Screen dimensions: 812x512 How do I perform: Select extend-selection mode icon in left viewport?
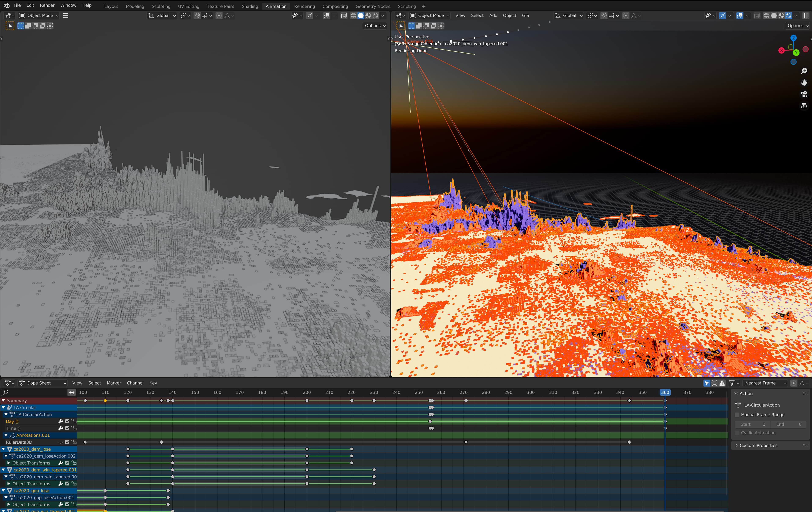coord(28,26)
